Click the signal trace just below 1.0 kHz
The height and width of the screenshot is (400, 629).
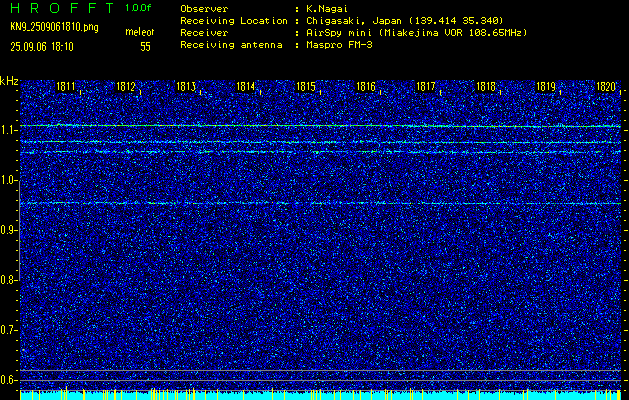(x=320, y=203)
